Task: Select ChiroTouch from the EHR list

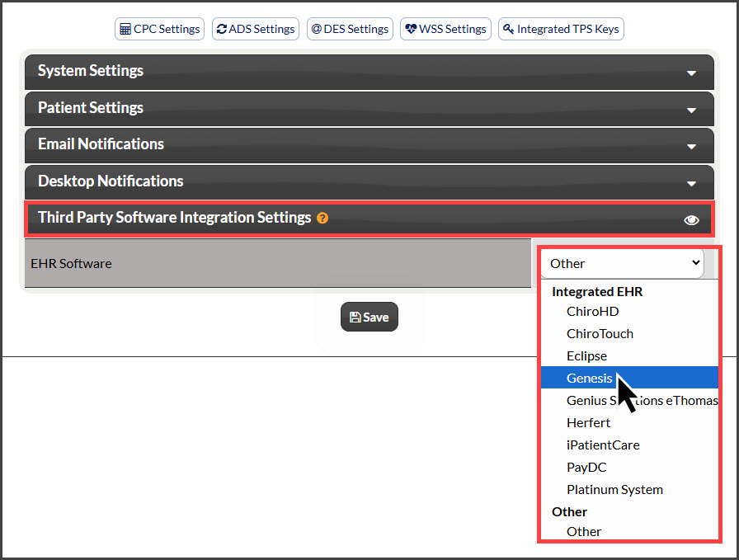Action: click(x=629, y=334)
